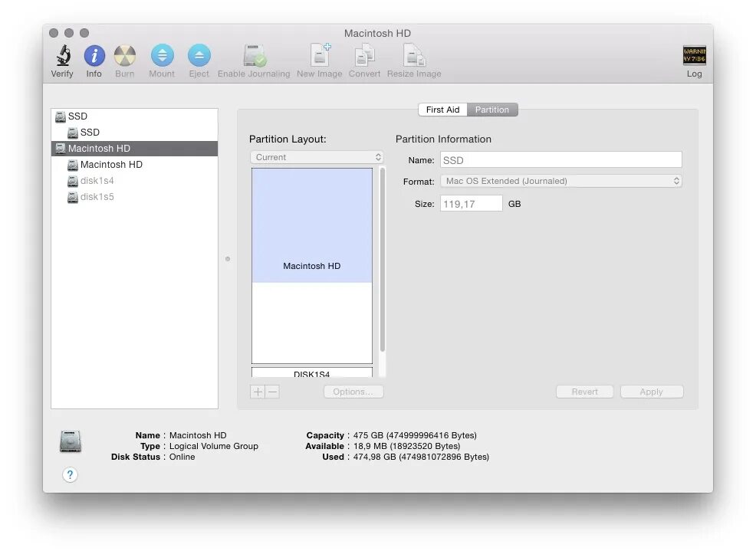Click the Used value 474,98 GB text
Image resolution: width=756 pixels, height=554 pixels.
421,457
